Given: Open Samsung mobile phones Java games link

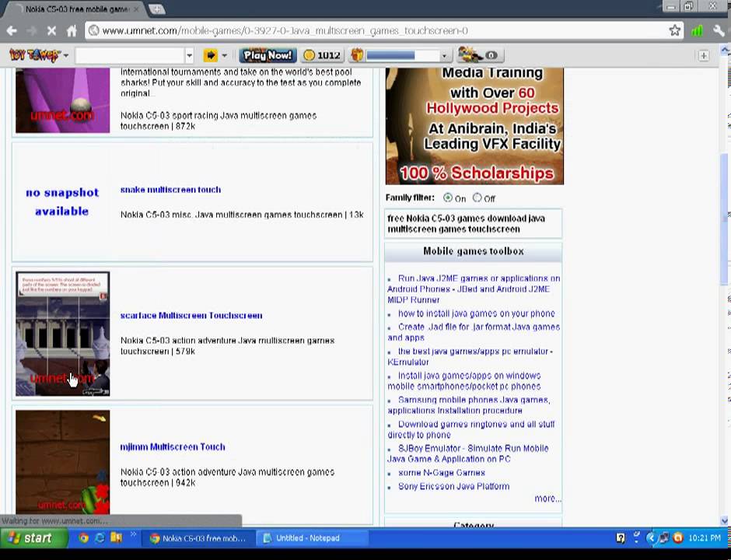Looking at the screenshot, I should click(x=468, y=405).
